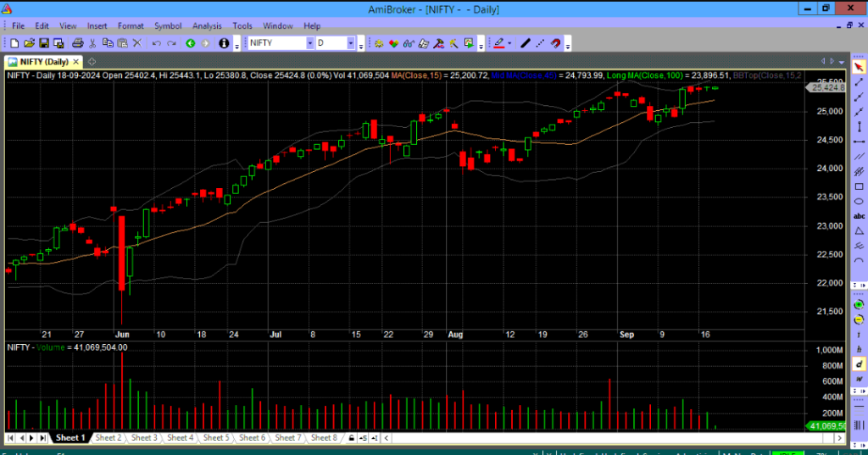Screen dimensions: 868x455
Task: Click the red-line drawing color pen icon
Action: pyautogui.click(x=499, y=43)
